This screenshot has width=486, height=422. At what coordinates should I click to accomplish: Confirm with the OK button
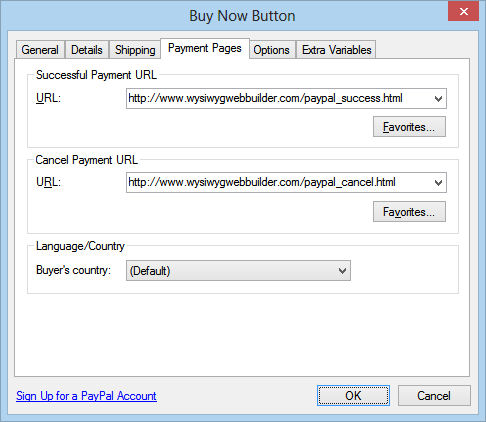click(353, 396)
